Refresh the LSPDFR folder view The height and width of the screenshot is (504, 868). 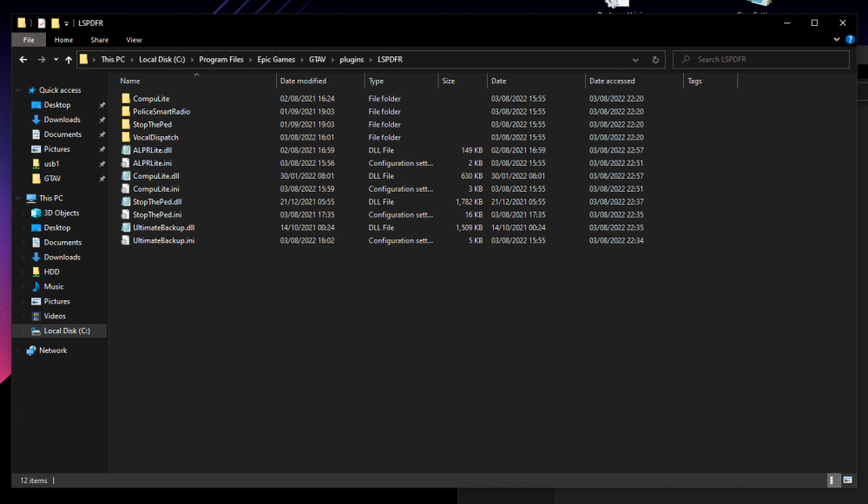click(655, 60)
